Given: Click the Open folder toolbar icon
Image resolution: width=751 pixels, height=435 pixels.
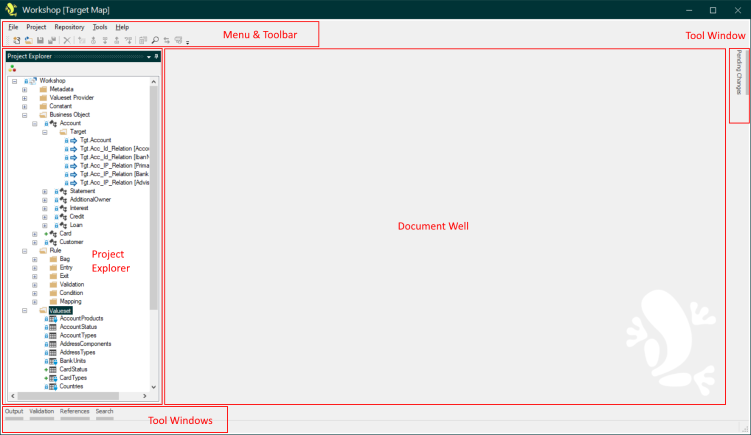Looking at the screenshot, I should coord(28,40).
